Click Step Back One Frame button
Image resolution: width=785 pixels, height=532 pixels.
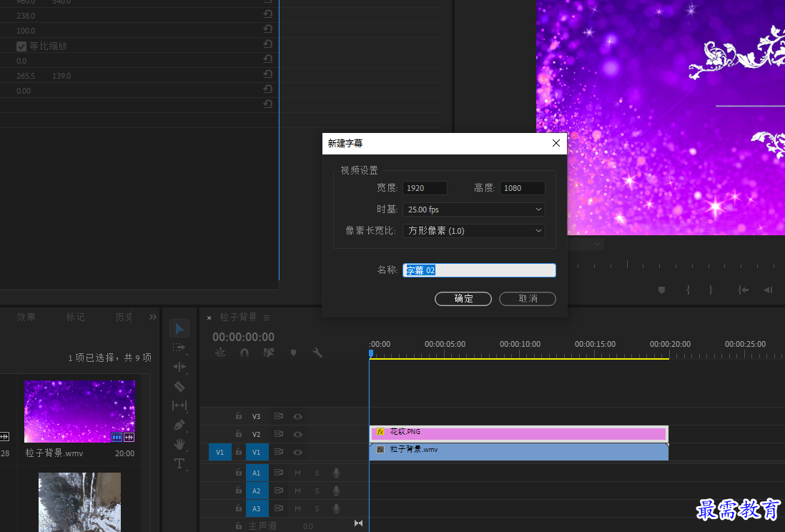click(x=768, y=290)
